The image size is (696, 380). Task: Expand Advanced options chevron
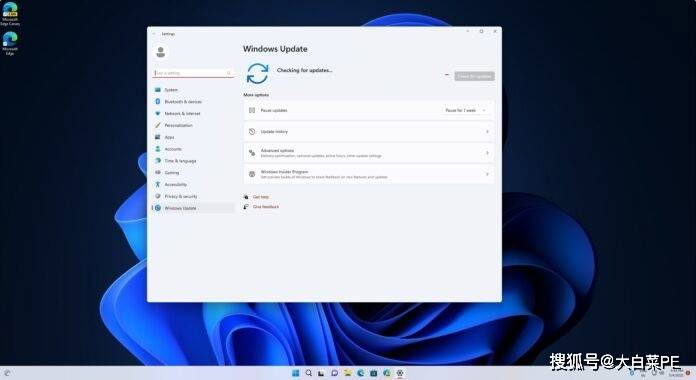pos(487,153)
